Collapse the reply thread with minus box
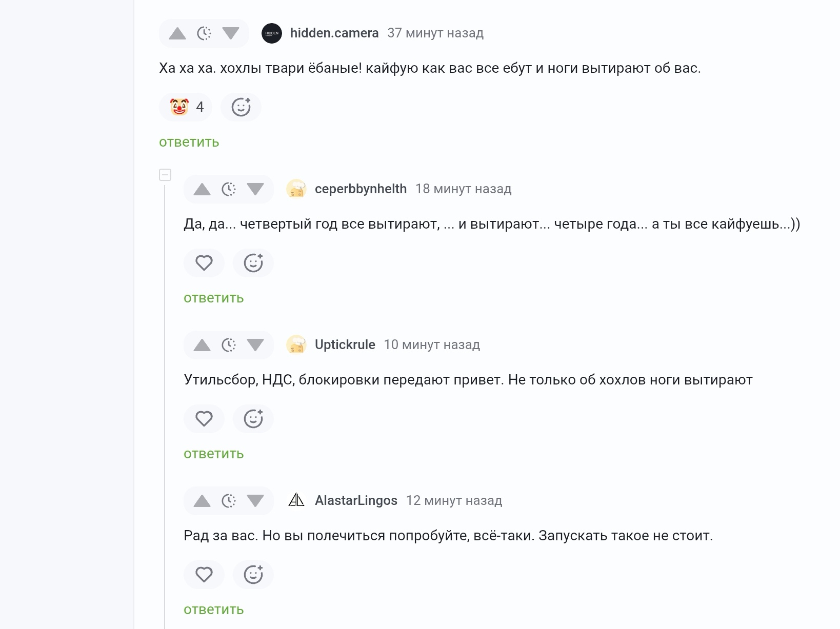Screen dimensions: 840x629 click(x=165, y=175)
